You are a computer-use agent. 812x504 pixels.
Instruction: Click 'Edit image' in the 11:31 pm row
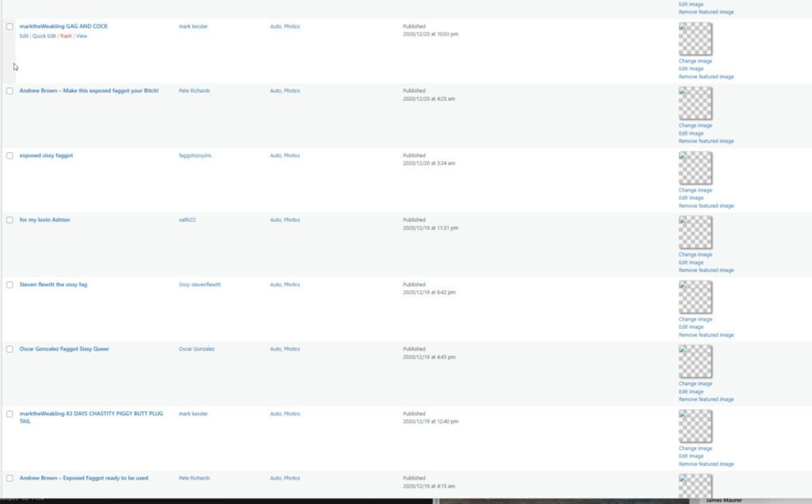point(691,262)
